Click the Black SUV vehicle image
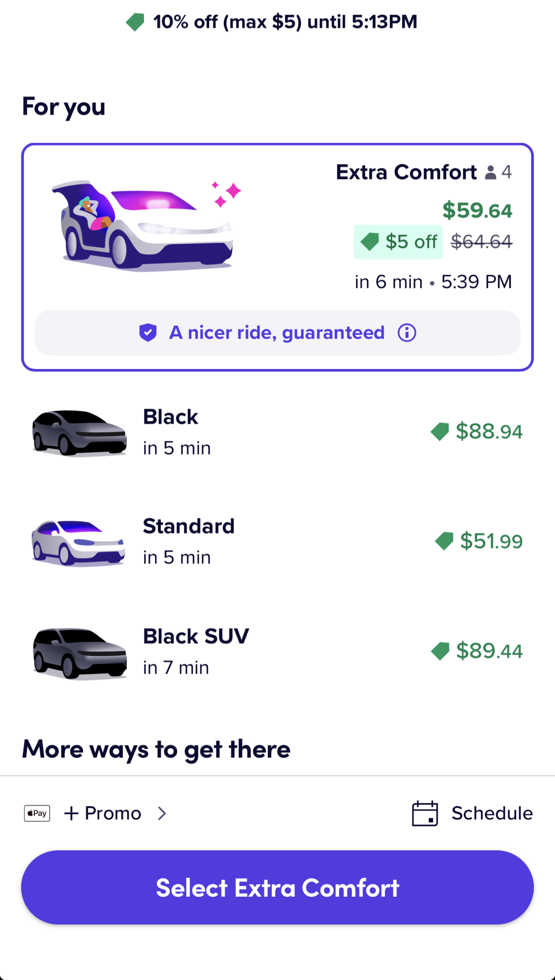This screenshot has height=980, width=555. click(80, 653)
